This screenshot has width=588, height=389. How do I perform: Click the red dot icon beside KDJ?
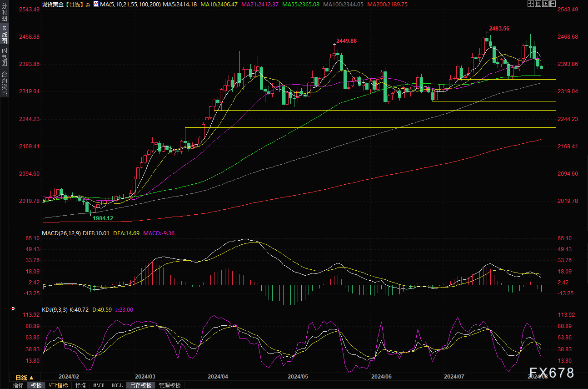[x=13, y=309]
